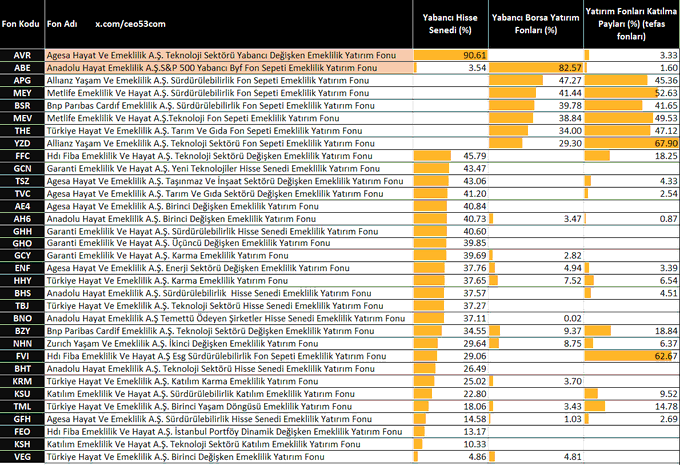This screenshot has height=465, width=680.
Task: Click the Yabancı Borsa Yatırım Fonları header
Action: tap(536, 21)
